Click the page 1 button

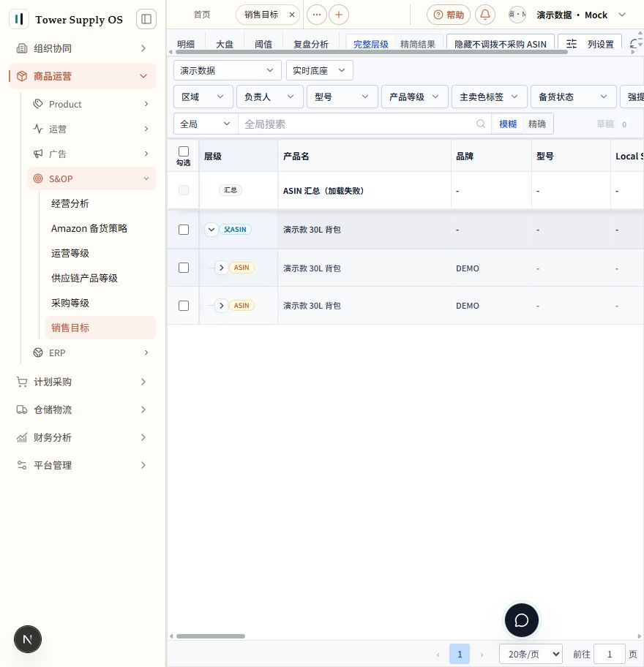click(460, 655)
